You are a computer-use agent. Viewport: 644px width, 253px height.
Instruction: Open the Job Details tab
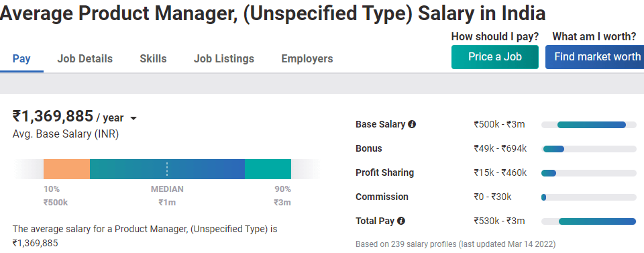point(85,59)
